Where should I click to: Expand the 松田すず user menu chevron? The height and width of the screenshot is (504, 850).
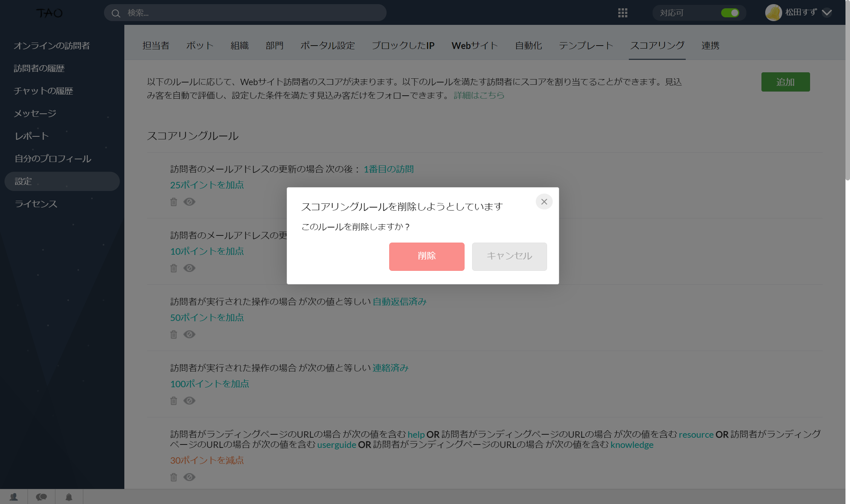click(x=827, y=13)
